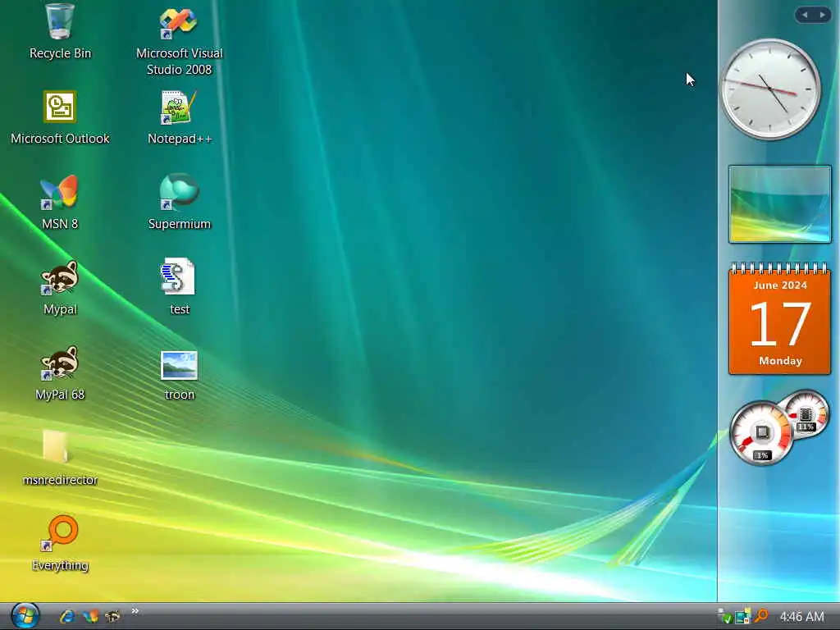Viewport: 840px width, 630px height.
Task: Click the Microsoft Outlook icon label
Action: pos(60,139)
